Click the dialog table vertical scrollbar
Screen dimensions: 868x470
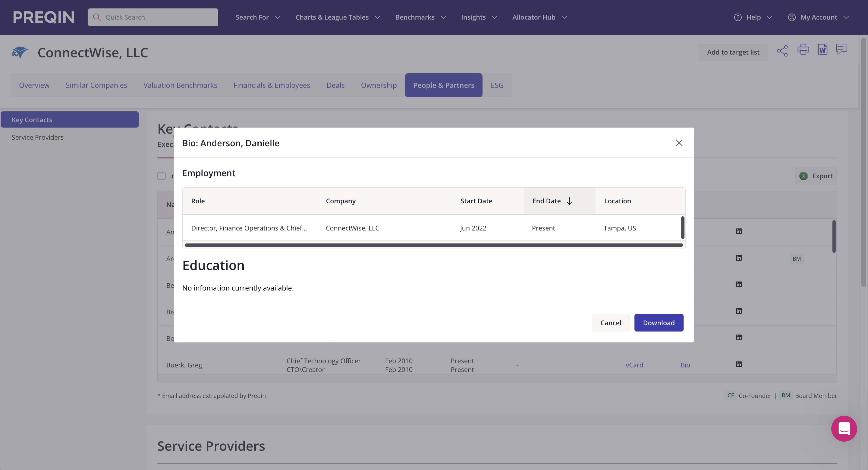click(682, 228)
